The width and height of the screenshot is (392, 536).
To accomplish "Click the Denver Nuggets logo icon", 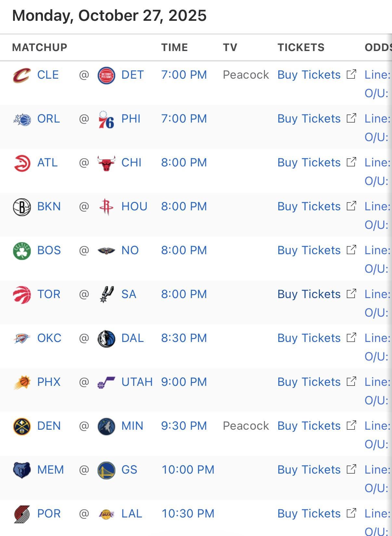I will coord(22,426).
